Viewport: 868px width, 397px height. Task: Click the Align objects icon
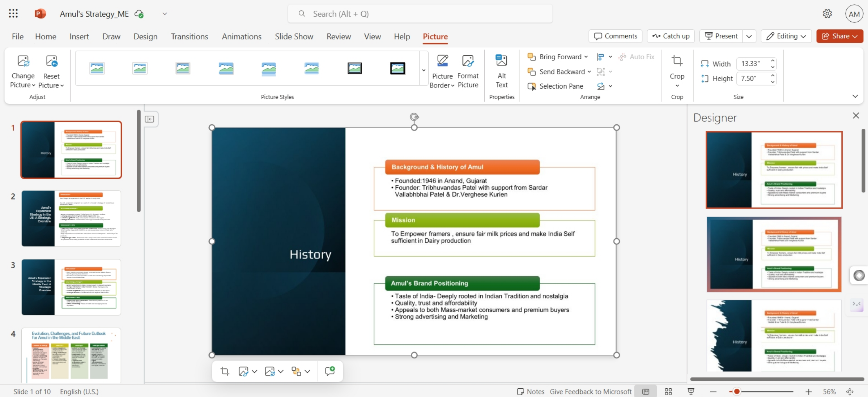[601, 57]
